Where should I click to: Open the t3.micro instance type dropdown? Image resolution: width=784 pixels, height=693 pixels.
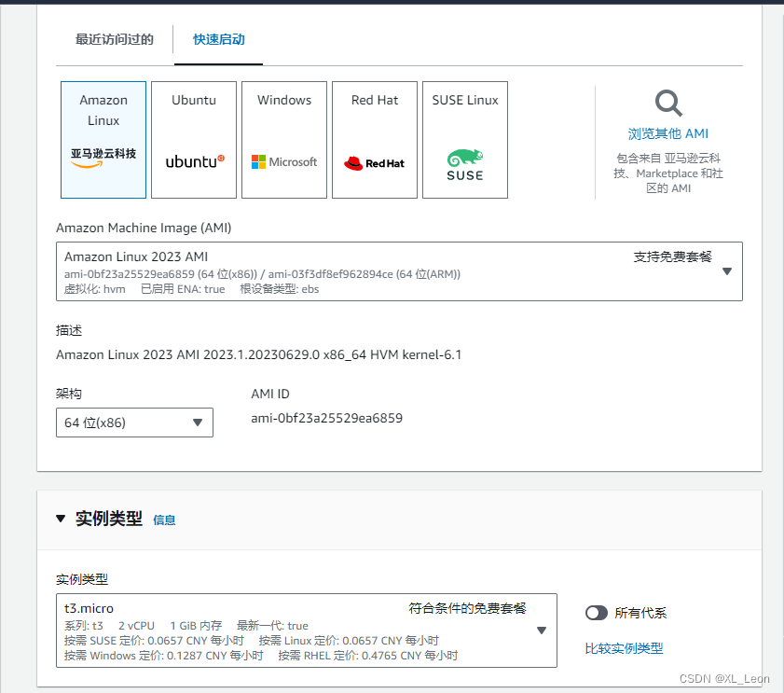(x=541, y=631)
